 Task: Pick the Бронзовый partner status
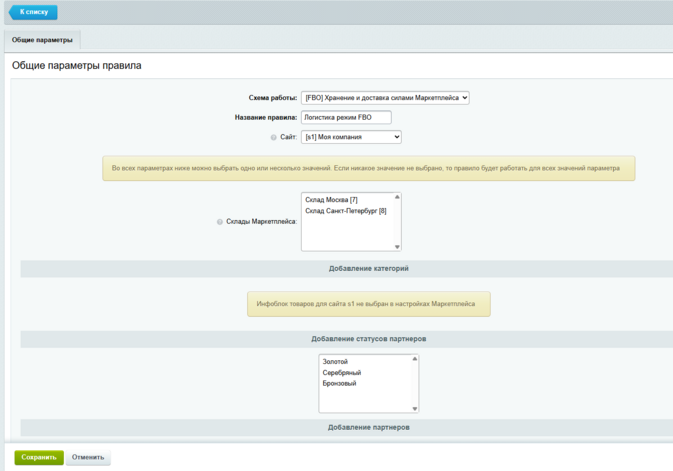coord(340,383)
